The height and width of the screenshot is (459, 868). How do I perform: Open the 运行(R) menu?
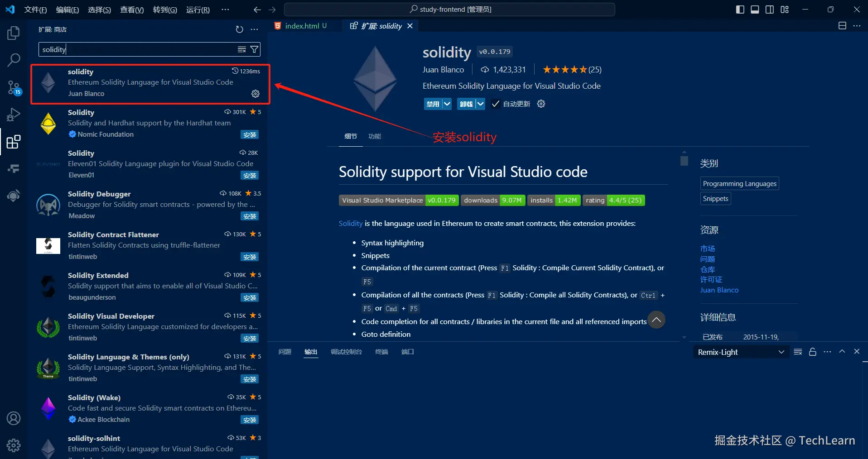click(x=198, y=10)
